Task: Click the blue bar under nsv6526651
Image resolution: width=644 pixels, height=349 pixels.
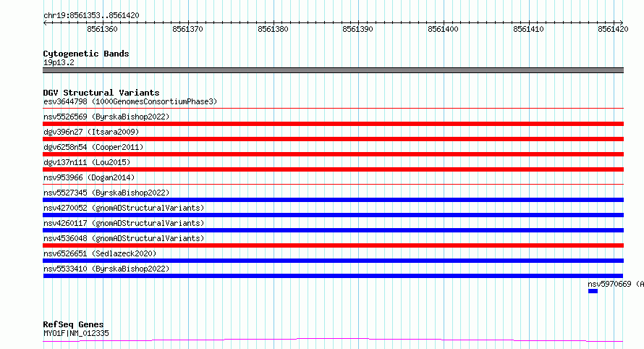Action: tap(333, 261)
